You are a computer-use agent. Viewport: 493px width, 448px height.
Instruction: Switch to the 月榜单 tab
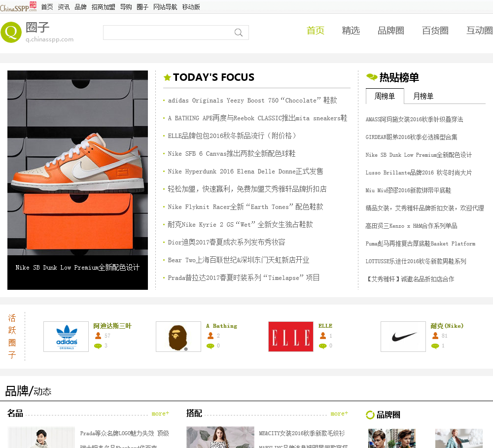[423, 96]
